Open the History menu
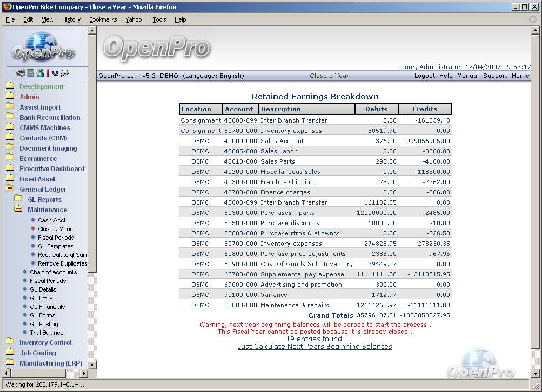Screen dimensions: 542x392 (x=71, y=19)
